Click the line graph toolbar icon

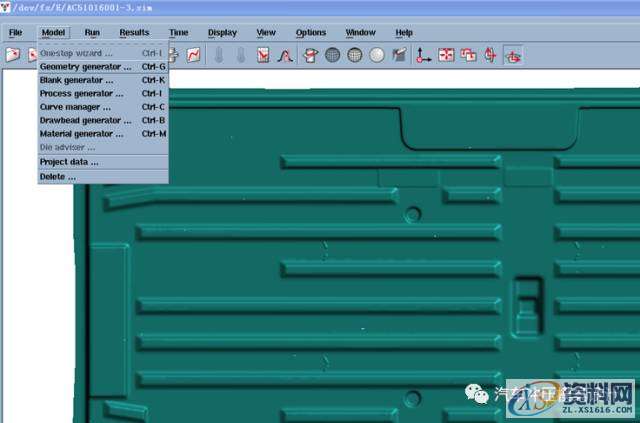[x=194, y=55]
